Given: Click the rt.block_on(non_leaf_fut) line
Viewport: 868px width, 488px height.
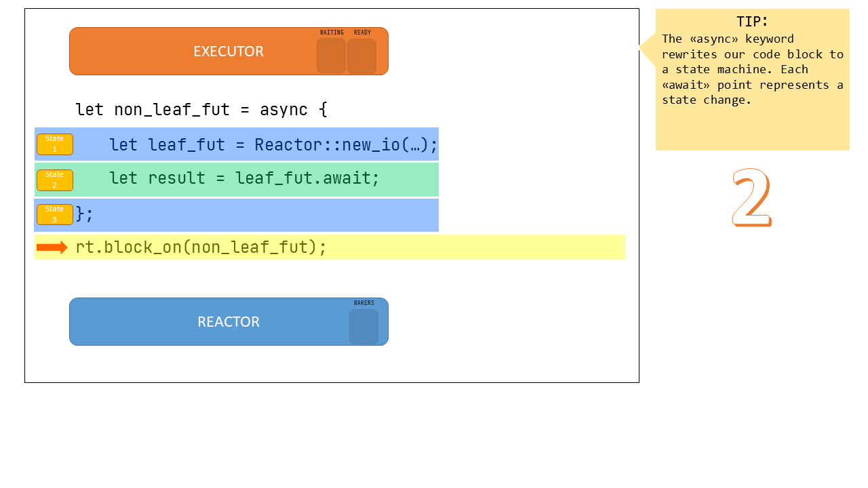Looking at the screenshot, I should [201, 247].
